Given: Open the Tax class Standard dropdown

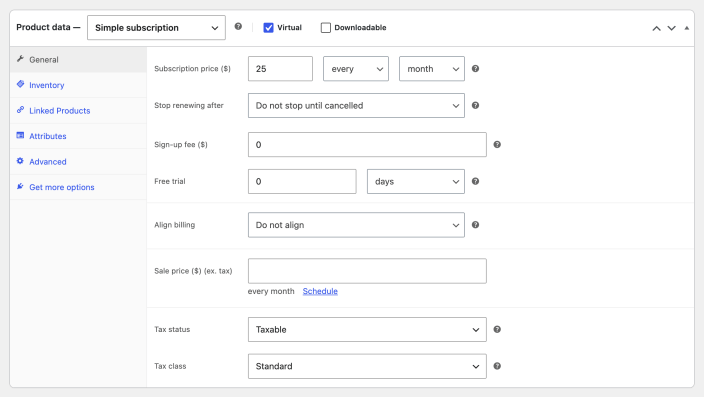Looking at the screenshot, I should (x=367, y=366).
